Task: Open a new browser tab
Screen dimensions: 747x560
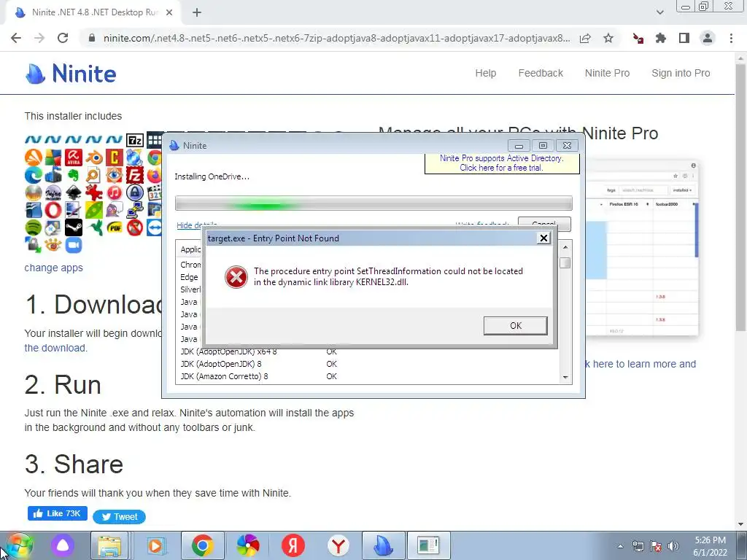Action: click(197, 13)
